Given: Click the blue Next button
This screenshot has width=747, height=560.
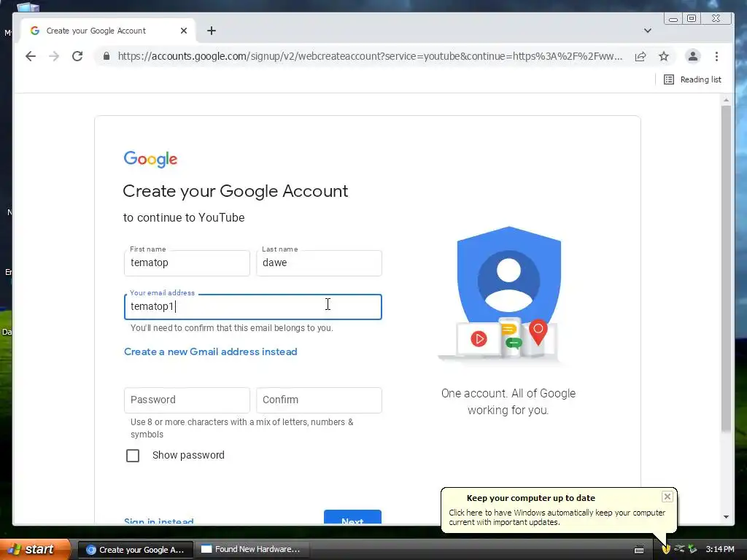Looking at the screenshot, I should 352,517.
